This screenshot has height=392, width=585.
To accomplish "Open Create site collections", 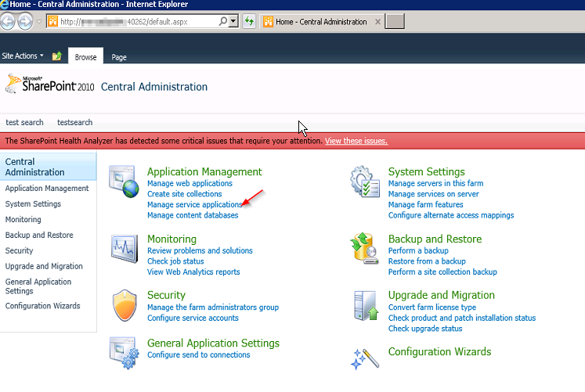I will click(184, 194).
